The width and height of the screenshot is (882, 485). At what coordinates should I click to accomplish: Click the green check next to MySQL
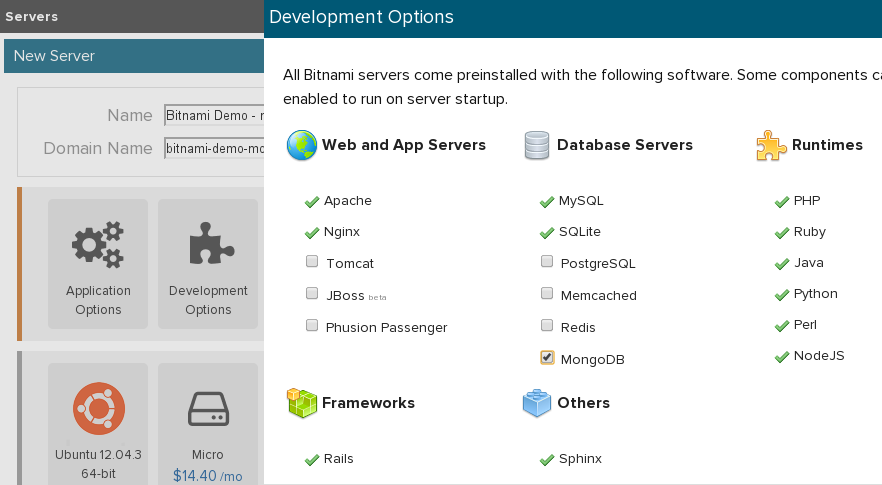pos(547,201)
